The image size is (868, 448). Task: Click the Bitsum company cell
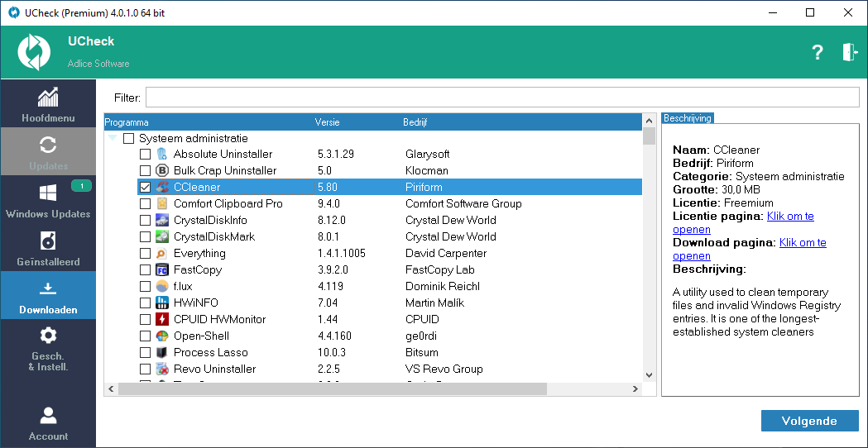click(422, 352)
